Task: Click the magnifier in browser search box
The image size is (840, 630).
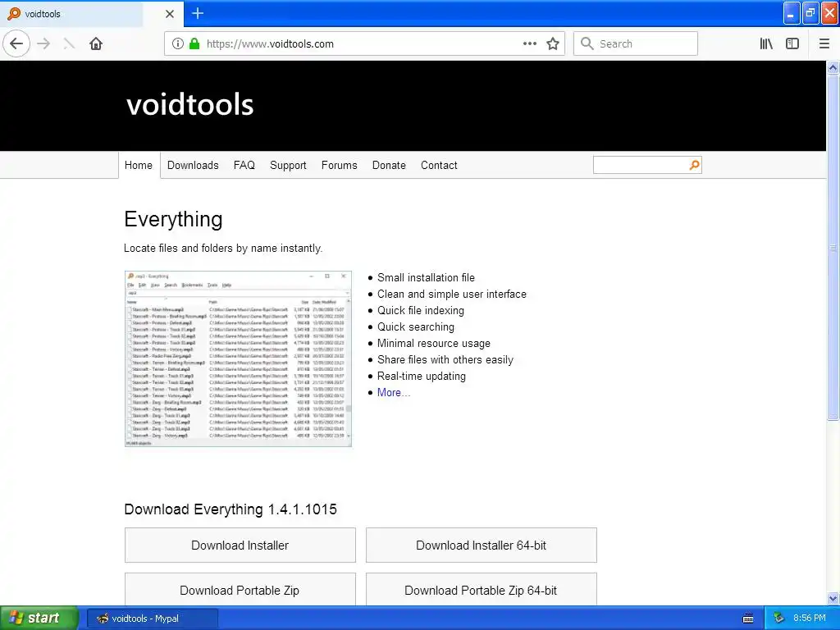Action: click(x=587, y=44)
